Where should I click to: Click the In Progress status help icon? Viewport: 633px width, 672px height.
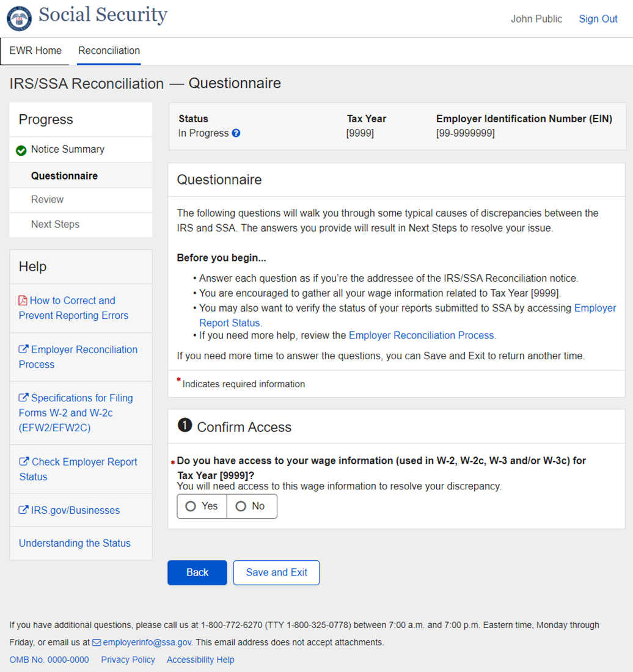[x=236, y=133]
